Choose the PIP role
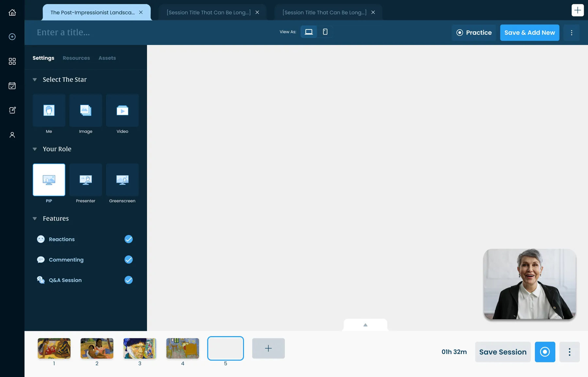 pyautogui.click(x=49, y=180)
